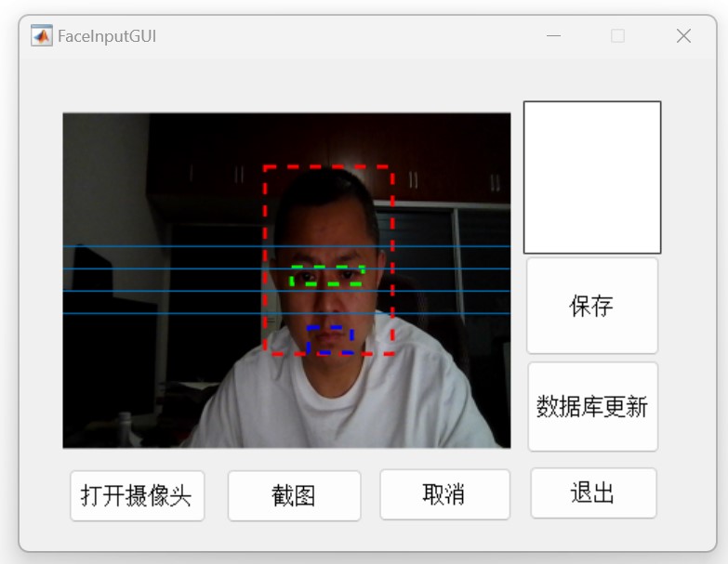Click the webcam video preview

coord(286,281)
